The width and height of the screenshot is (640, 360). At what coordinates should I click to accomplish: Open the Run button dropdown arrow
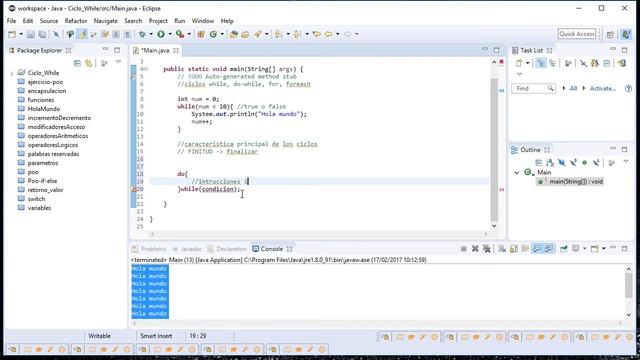tap(170, 34)
